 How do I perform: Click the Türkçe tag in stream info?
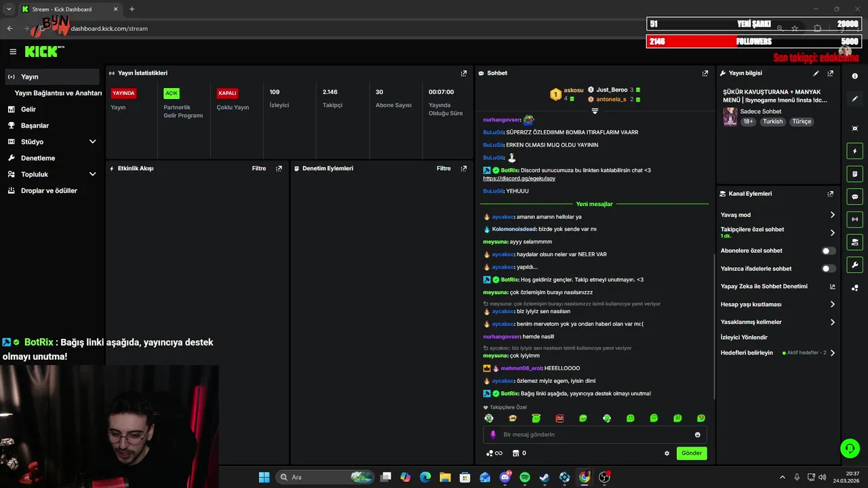(802, 121)
